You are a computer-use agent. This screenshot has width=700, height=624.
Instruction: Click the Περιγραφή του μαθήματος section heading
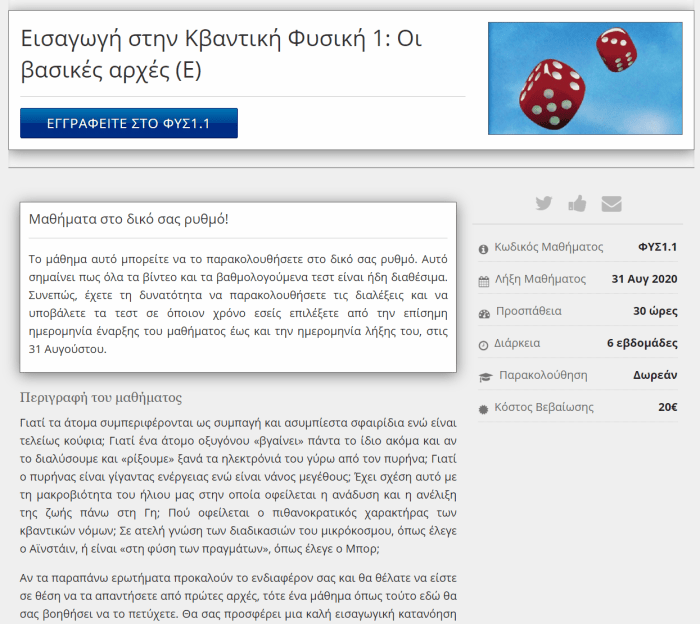(x=101, y=397)
